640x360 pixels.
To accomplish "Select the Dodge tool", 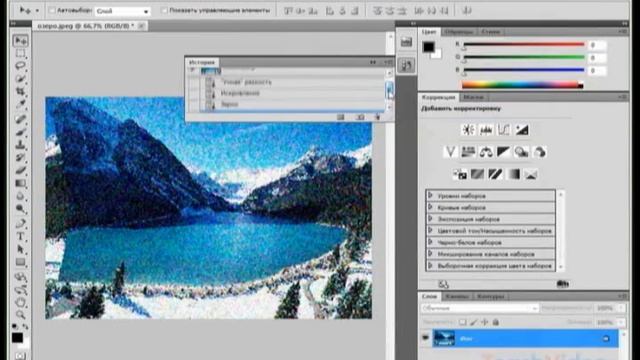I will point(20,209).
